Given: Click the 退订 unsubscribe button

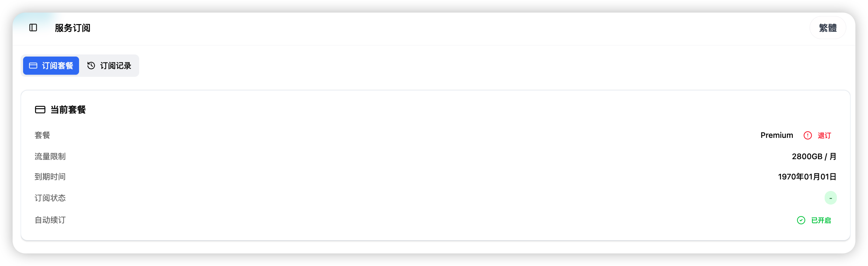Looking at the screenshot, I should tap(817, 135).
